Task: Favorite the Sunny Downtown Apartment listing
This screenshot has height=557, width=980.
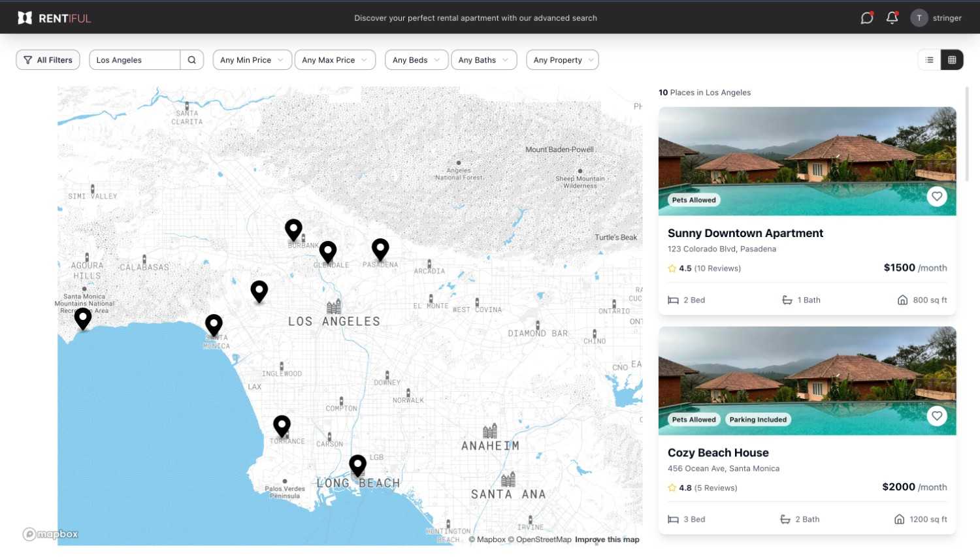Action: [936, 196]
